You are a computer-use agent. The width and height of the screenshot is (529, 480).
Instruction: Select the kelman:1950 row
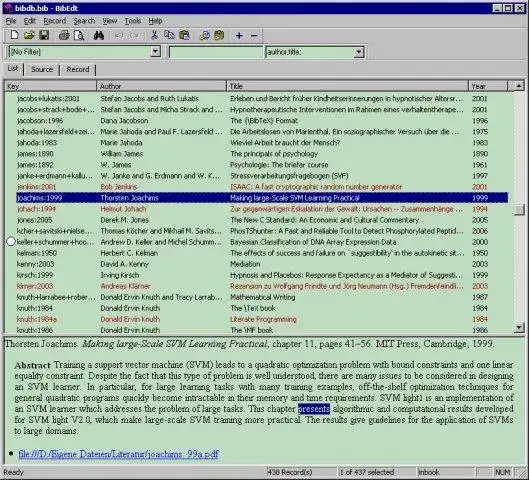(x=262, y=253)
